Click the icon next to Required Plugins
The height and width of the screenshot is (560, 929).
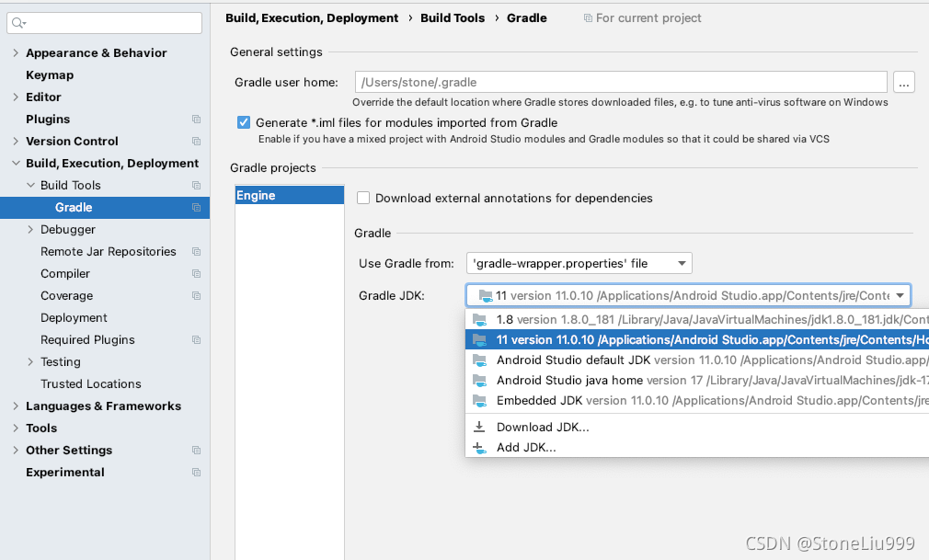coord(194,339)
